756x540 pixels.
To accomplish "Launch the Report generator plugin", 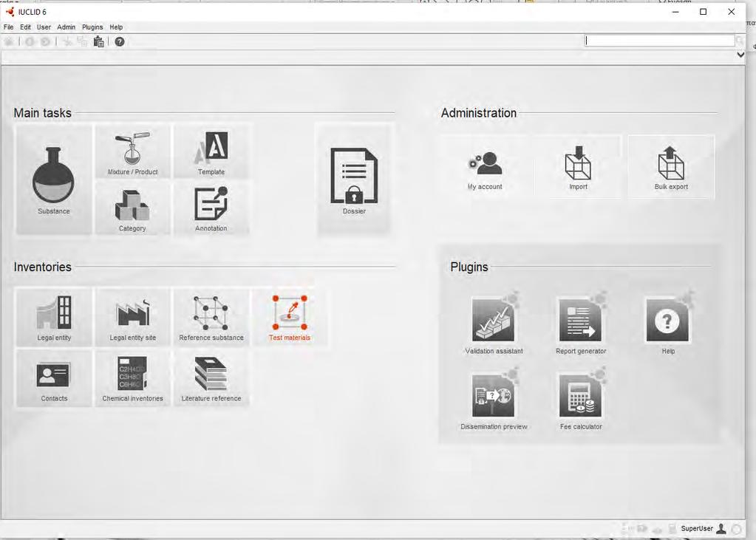I will pos(581,323).
